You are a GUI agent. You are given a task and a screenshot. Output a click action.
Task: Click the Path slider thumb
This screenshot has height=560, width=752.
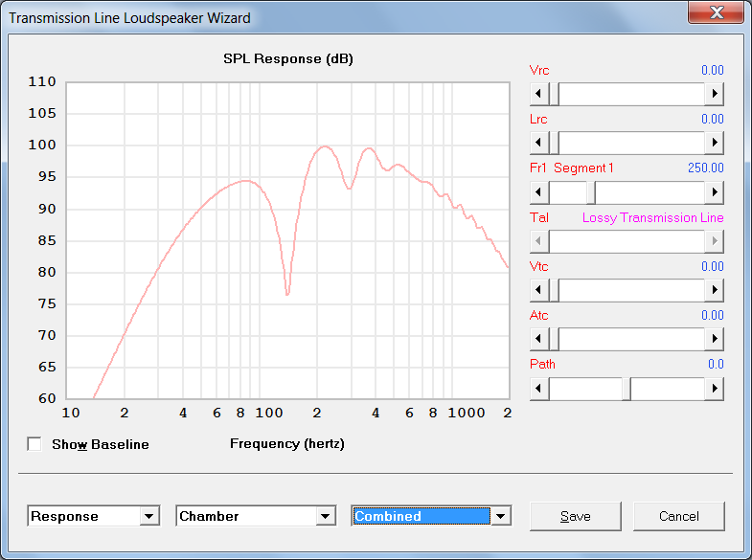(x=627, y=389)
